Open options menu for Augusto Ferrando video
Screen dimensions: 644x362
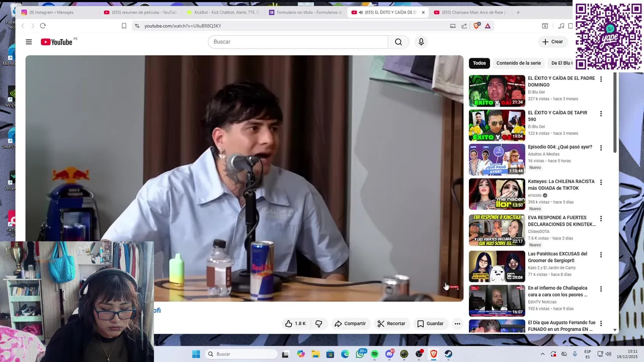(x=601, y=324)
